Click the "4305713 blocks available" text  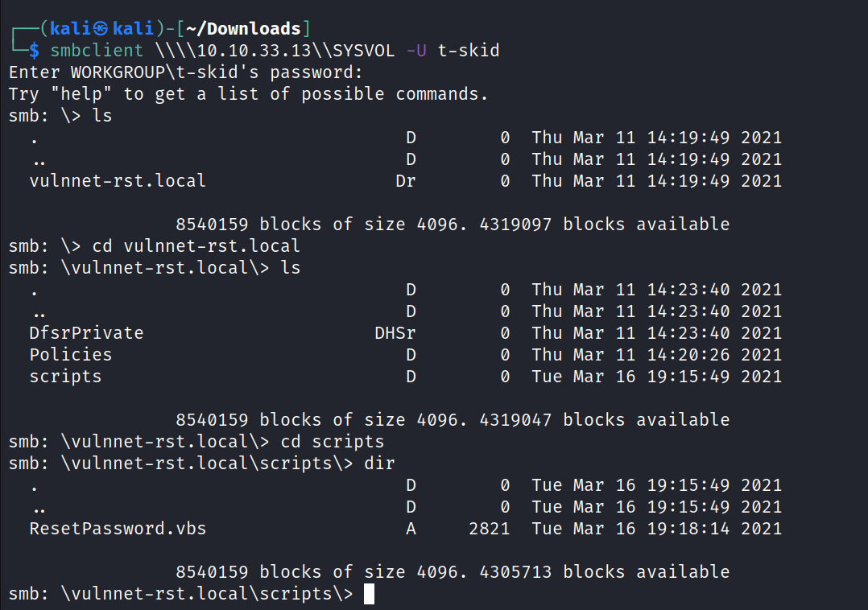(x=604, y=572)
